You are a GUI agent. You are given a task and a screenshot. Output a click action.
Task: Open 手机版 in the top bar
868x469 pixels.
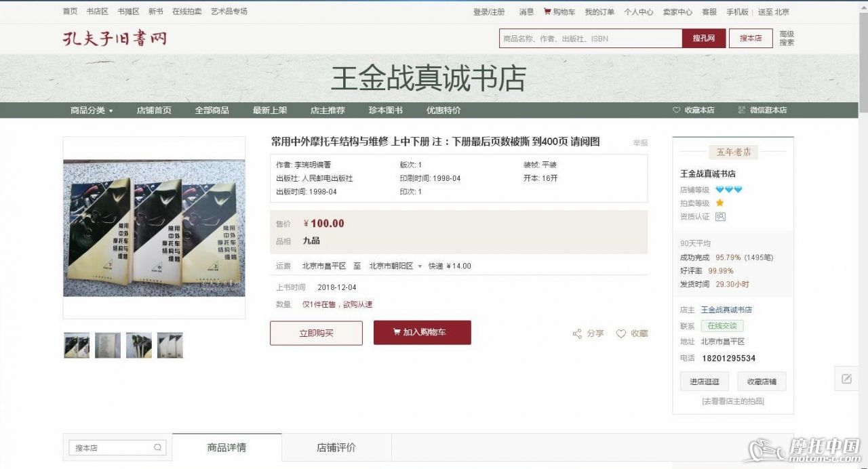[x=738, y=12]
